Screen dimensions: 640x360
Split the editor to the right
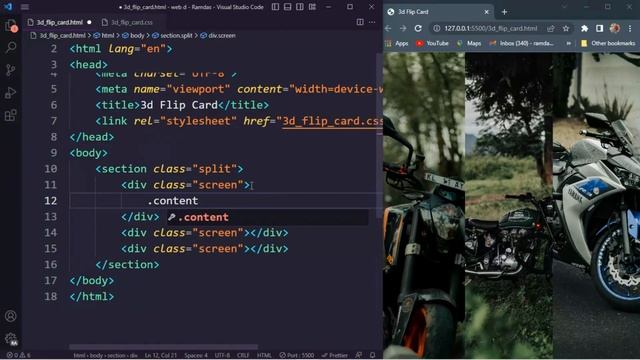(x=360, y=22)
